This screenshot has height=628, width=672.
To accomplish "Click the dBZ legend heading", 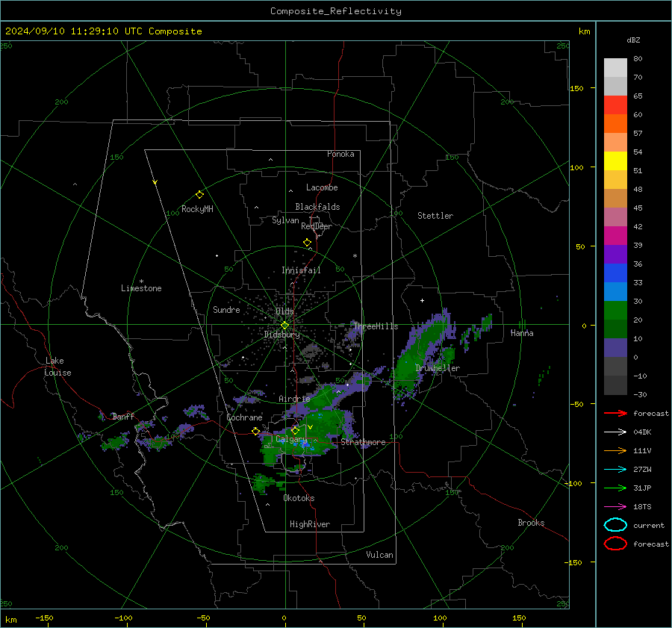I will click(633, 40).
